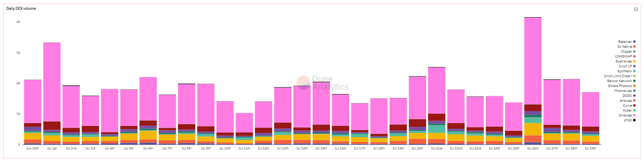Click the Daily DEX volume title
Screen dimensions: 644x161
pyautogui.click(x=21, y=8)
